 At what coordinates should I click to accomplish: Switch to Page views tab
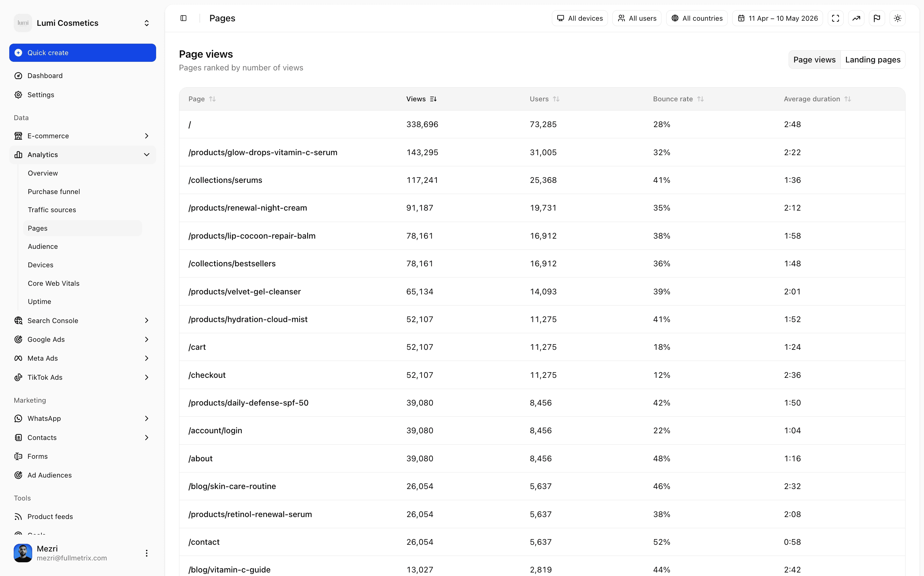click(x=814, y=60)
